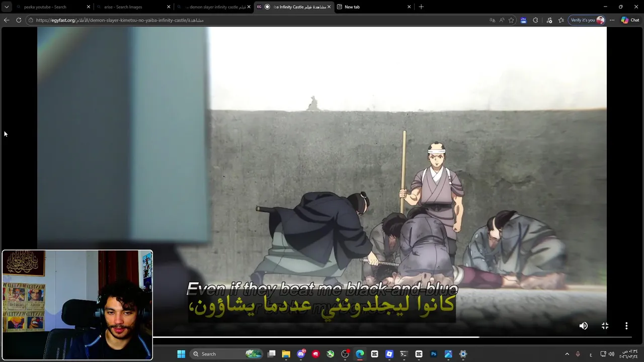644x362 pixels.
Task: Open OBS Studio from the taskbar
Action: point(345,354)
